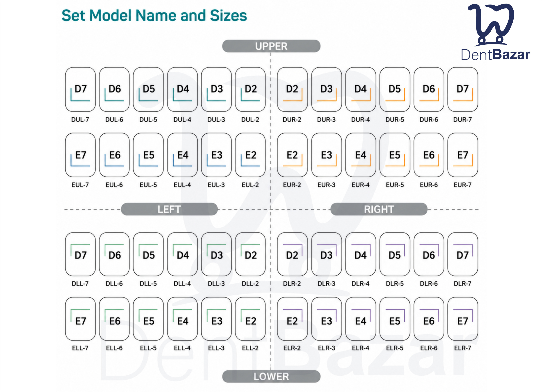Select the DUL-2 model tile
Image resolution: width=543 pixels, height=392 pixels.
pyautogui.click(x=250, y=89)
